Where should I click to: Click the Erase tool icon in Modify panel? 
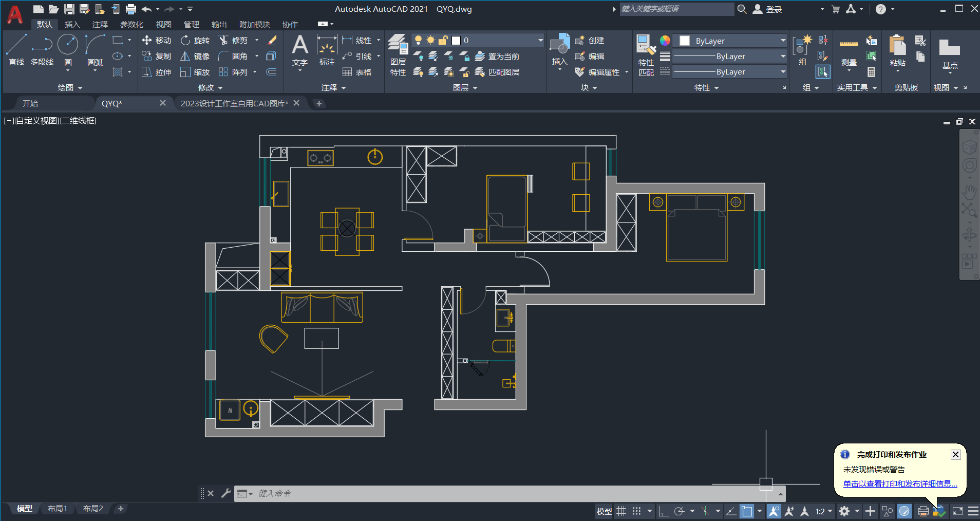tap(272, 40)
